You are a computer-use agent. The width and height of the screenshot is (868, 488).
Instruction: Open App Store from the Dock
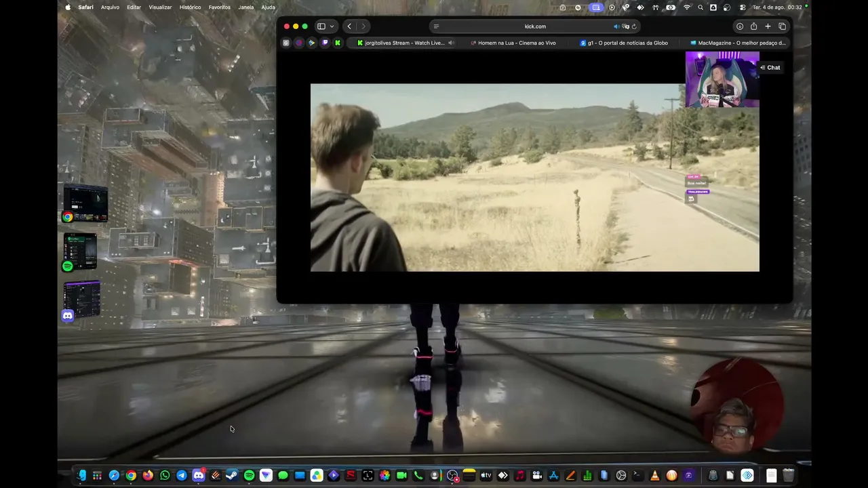click(x=553, y=476)
